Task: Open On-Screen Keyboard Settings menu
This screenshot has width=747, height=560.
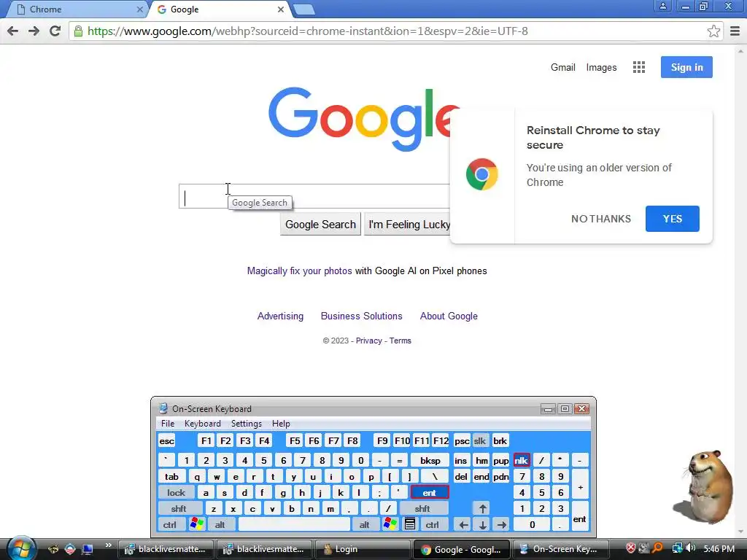Action: pyautogui.click(x=247, y=424)
